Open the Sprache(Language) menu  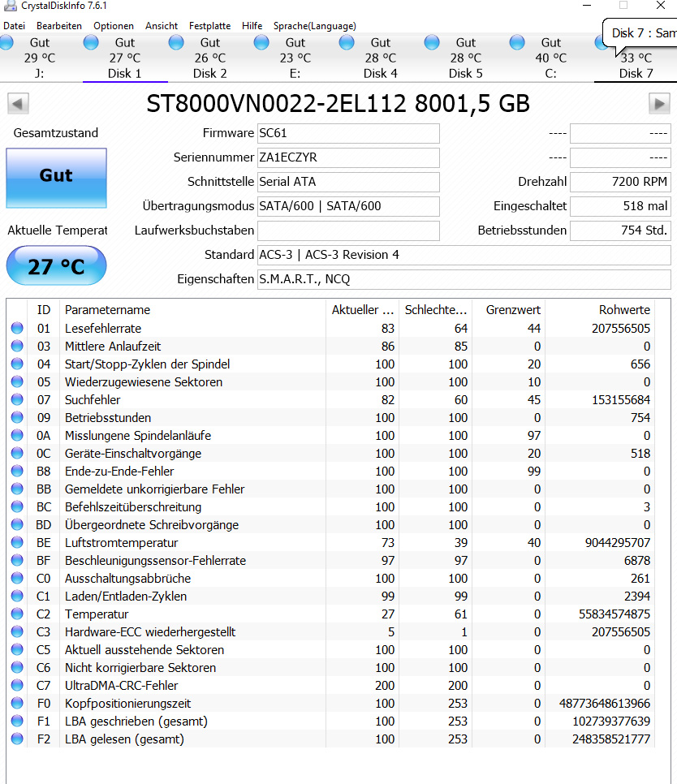[314, 26]
